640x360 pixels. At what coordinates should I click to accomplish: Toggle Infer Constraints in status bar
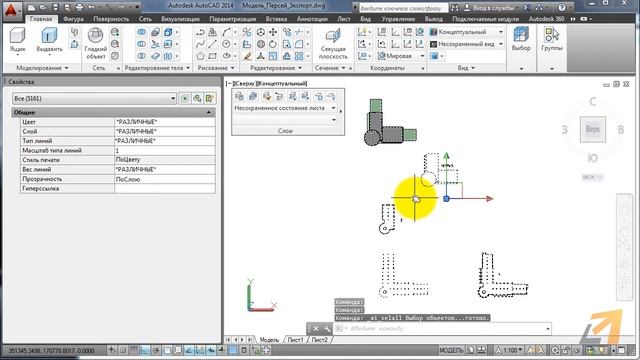tap(112, 350)
